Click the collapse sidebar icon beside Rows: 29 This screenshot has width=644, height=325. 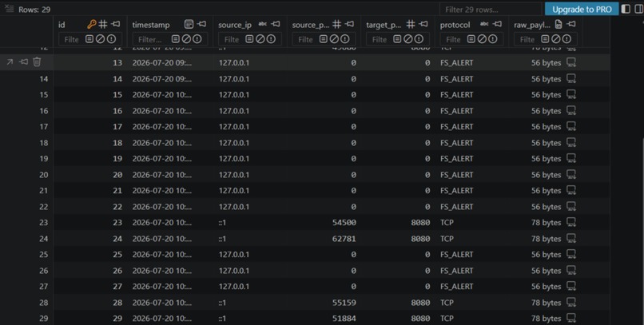coord(9,9)
